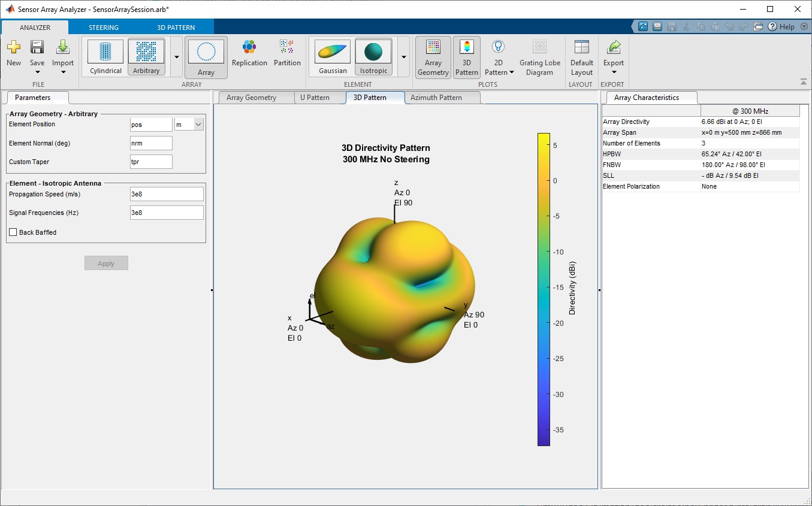Choose the Isotropic element icon
Image resolution: width=812 pixels, height=506 pixels.
point(373,52)
